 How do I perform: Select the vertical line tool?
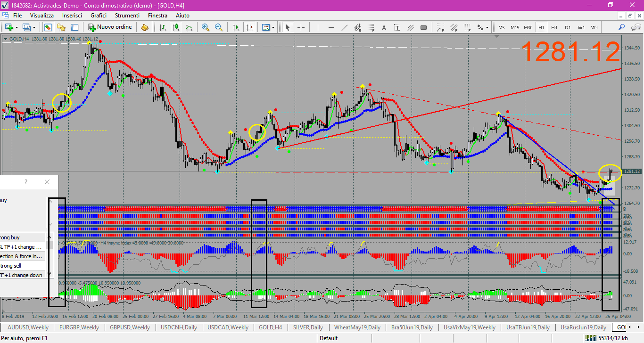(317, 27)
